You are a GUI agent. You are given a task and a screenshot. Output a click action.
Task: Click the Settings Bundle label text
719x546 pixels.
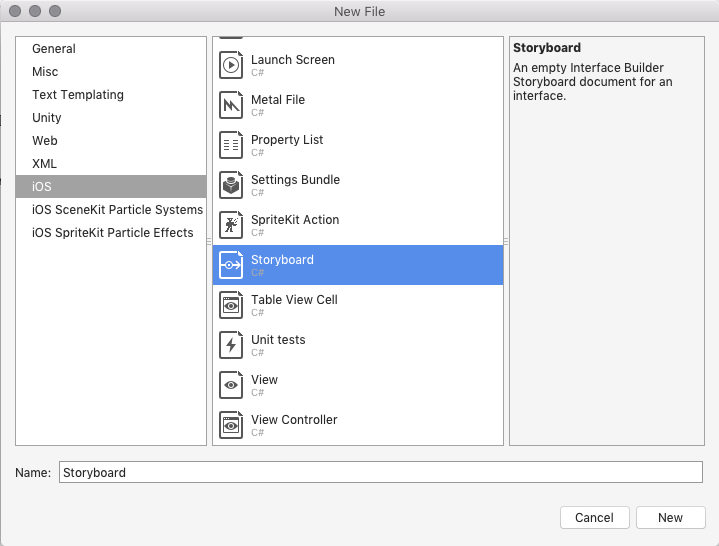click(295, 179)
